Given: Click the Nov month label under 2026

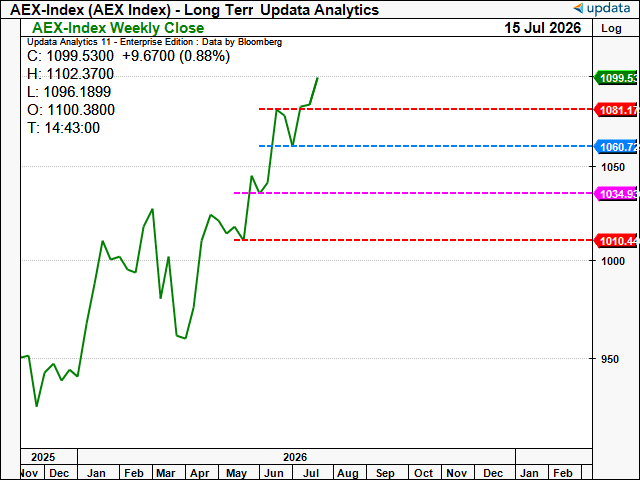Looking at the screenshot, I should pos(456,473).
